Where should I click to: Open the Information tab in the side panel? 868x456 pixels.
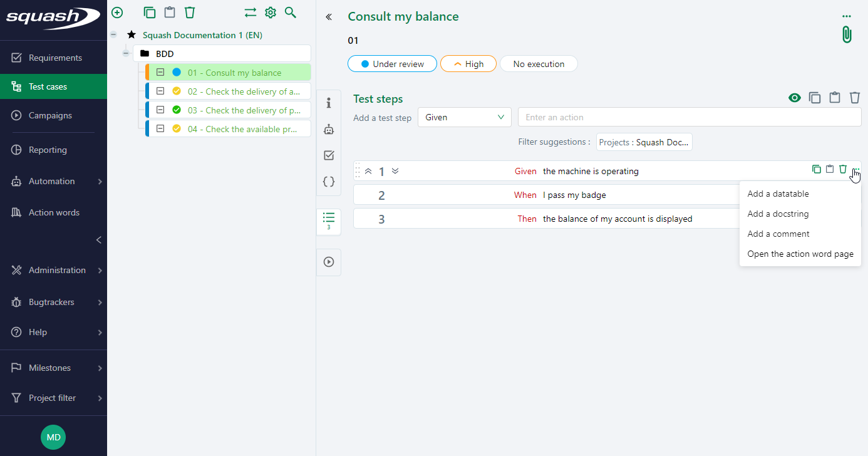(329, 103)
